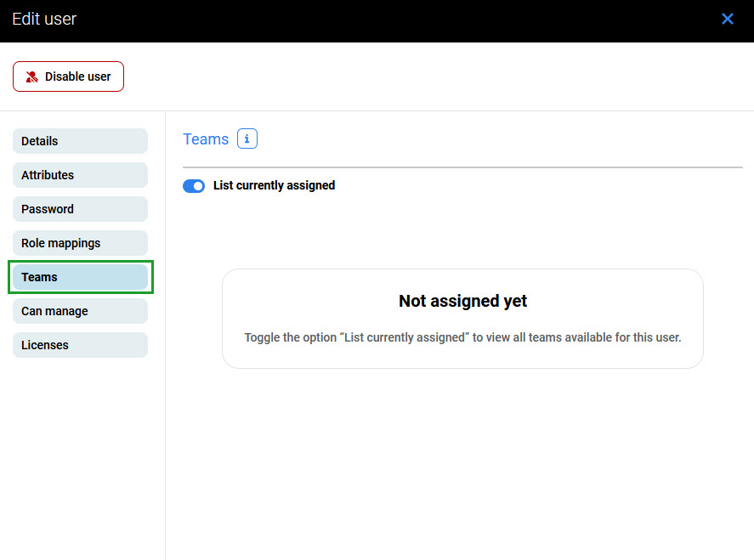Click the "Not assigned yet" heading
754x560 pixels.
(462, 301)
